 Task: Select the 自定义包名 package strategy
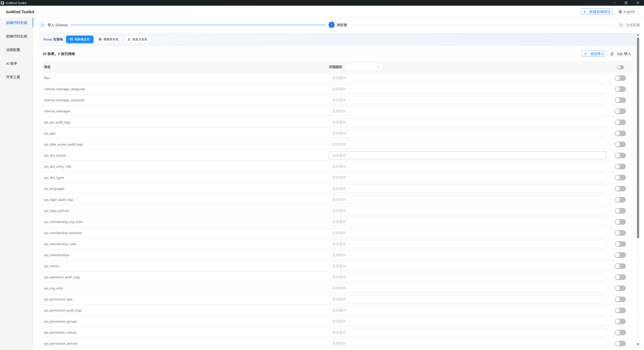tap(137, 39)
